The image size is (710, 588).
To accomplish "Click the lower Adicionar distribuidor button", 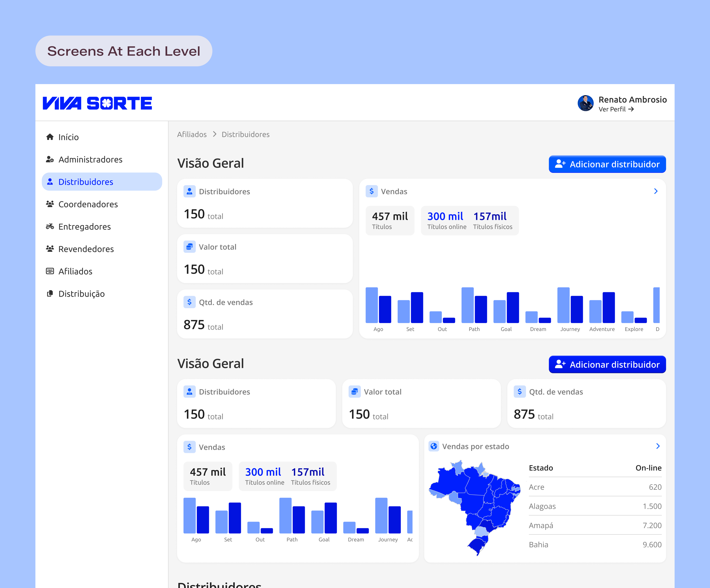I will pyautogui.click(x=607, y=364).
